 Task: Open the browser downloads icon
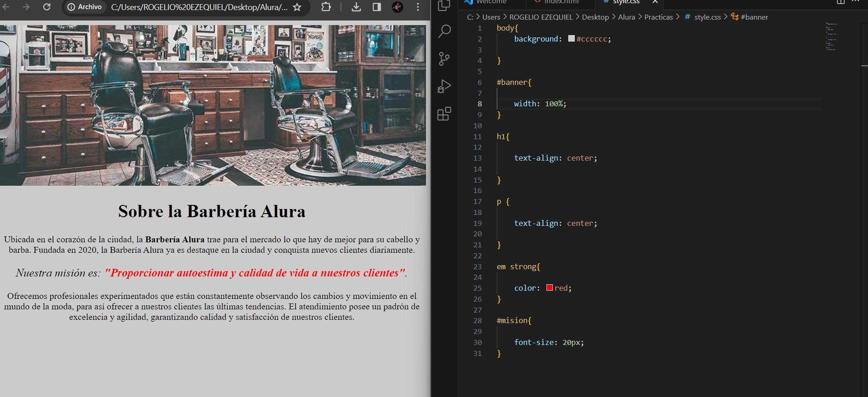(x=357, y=7)
